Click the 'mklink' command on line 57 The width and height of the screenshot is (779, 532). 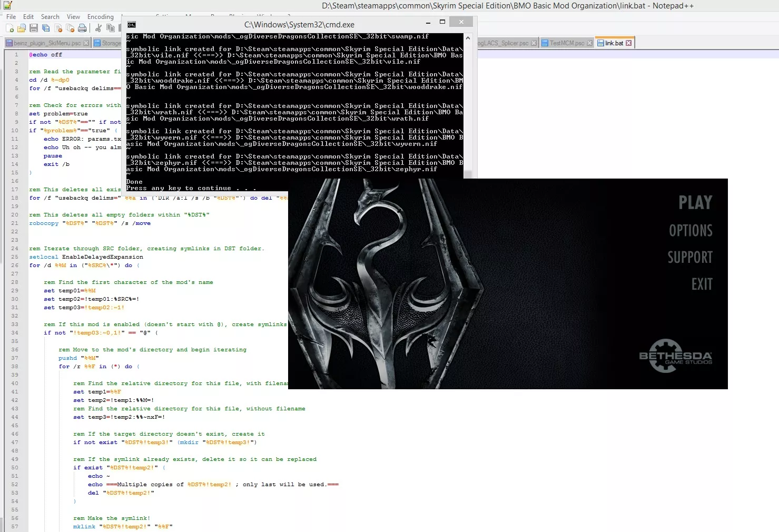[x=84, y=527]
